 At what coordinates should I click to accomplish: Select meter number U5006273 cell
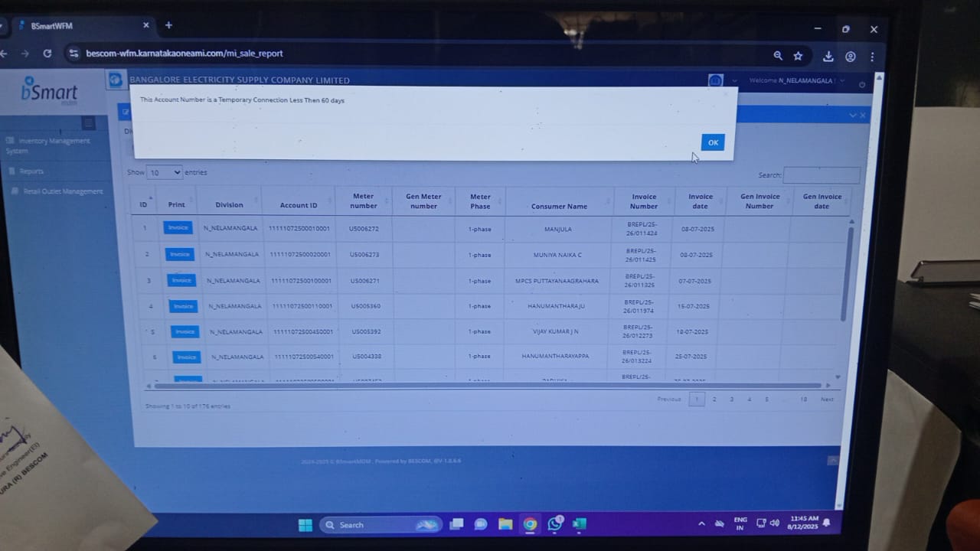tap(364, 255)
